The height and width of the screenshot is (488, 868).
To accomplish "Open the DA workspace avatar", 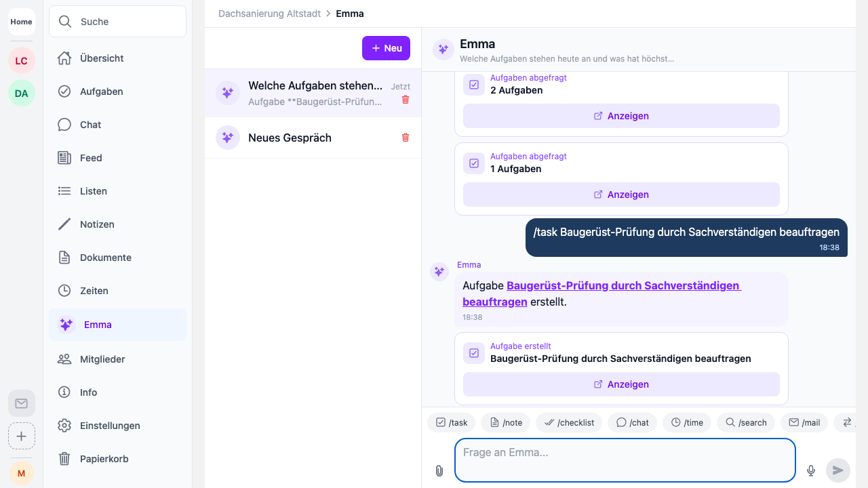I will [22, 94].
